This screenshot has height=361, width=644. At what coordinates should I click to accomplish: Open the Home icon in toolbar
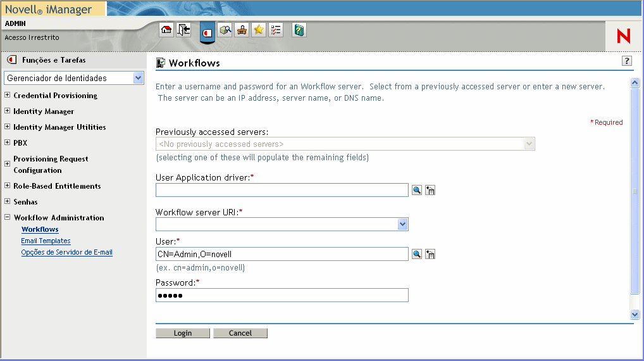[x=166, y=30]
